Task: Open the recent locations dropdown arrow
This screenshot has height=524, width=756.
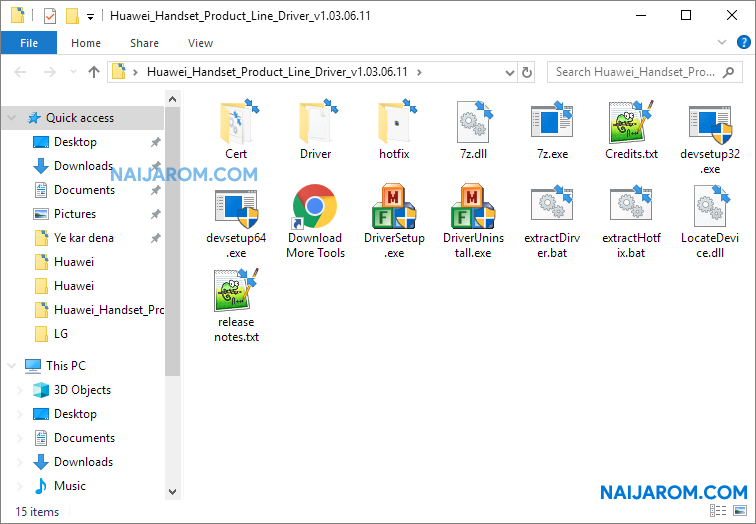Action: [73, 72]
